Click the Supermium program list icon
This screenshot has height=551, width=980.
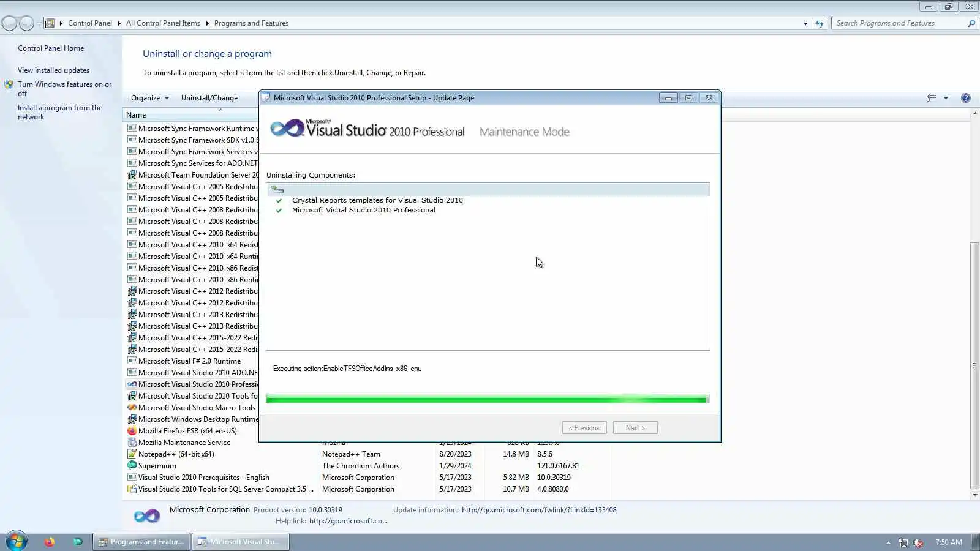point(132,465)
